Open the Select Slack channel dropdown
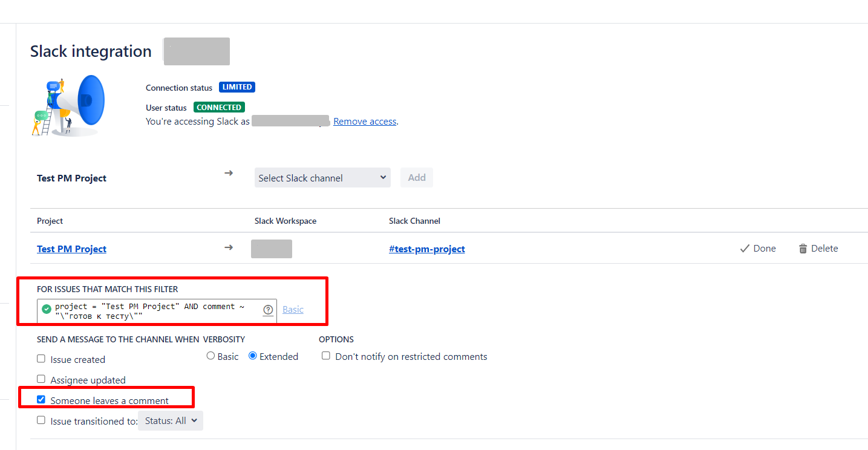The image size is (868, 450). tap(322, 178)
